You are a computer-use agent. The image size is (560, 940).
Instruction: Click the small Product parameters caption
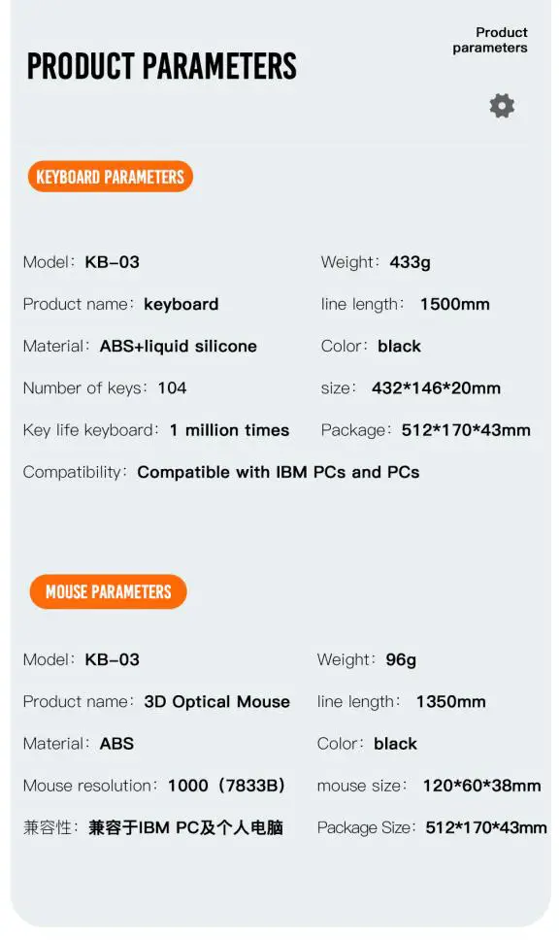(x=490, y=40)
